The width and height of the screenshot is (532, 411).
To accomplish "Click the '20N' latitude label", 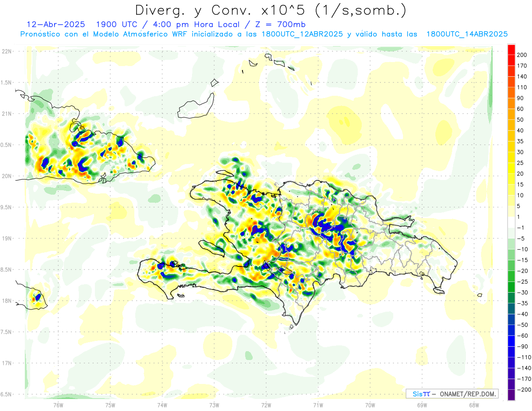I will click(x=7, y=176).
